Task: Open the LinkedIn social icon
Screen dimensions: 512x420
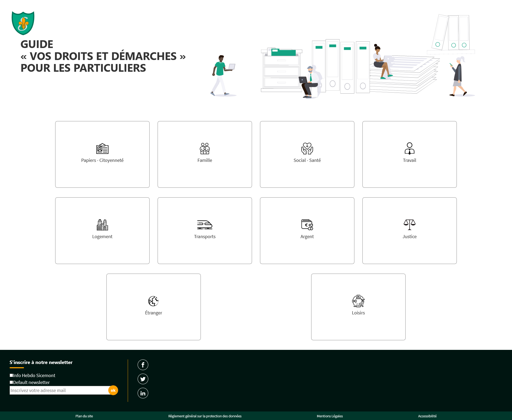Action: pyautogui.click(x=143, y=393)
